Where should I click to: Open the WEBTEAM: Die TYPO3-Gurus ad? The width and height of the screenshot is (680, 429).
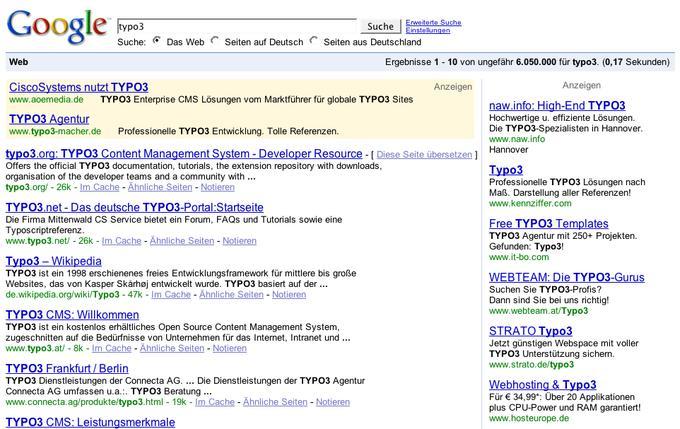tap(567, 277)
